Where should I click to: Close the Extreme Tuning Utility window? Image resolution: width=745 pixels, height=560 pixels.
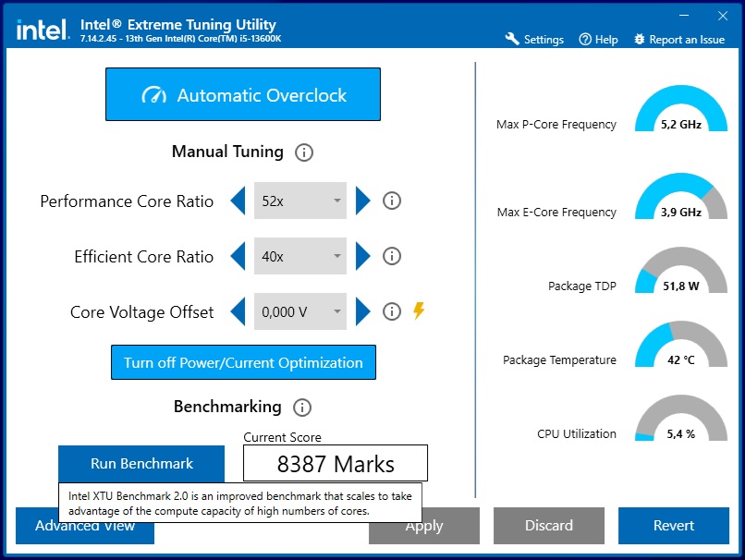[723, 16]
